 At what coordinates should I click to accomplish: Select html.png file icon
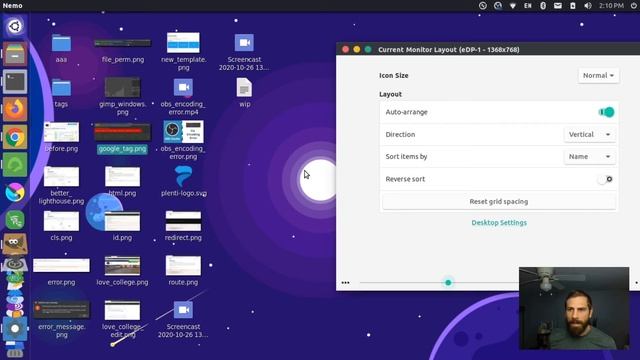pos(122,176)
